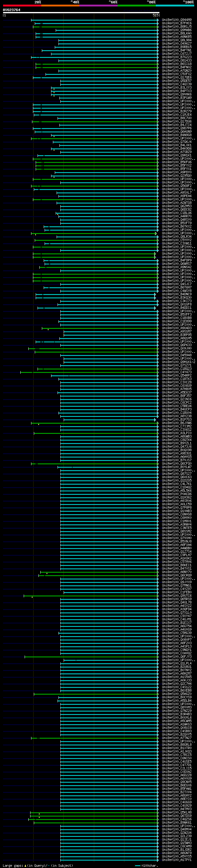Select hit label UniRef100_A7TN27
Screen dimensions: 197x868
(177, 738)
